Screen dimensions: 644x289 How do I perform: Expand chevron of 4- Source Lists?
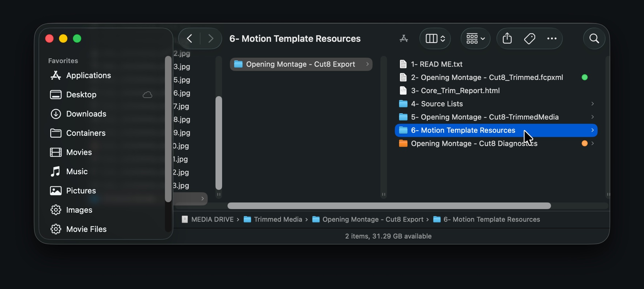592,104
